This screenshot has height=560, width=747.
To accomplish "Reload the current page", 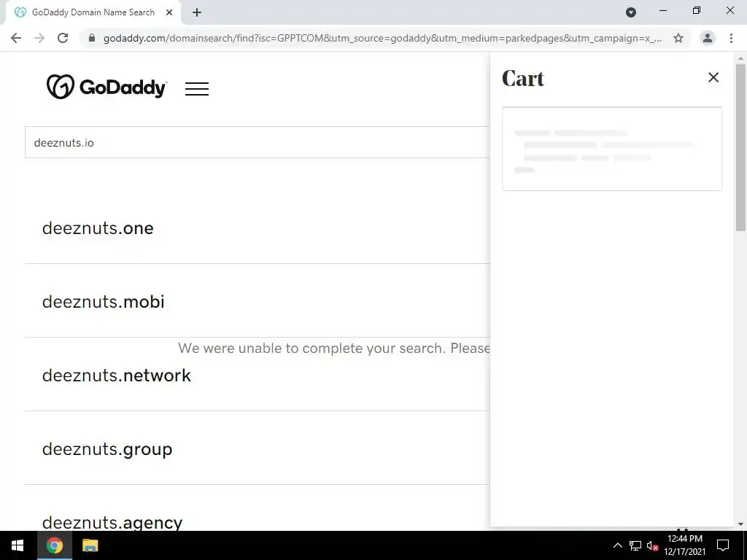I will [63, 38].
